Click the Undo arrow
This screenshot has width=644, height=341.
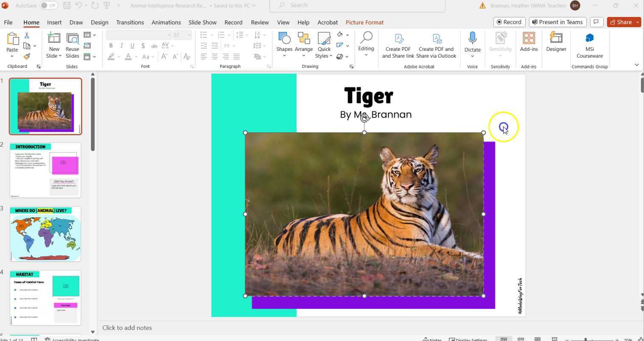[x=79, y=6]
